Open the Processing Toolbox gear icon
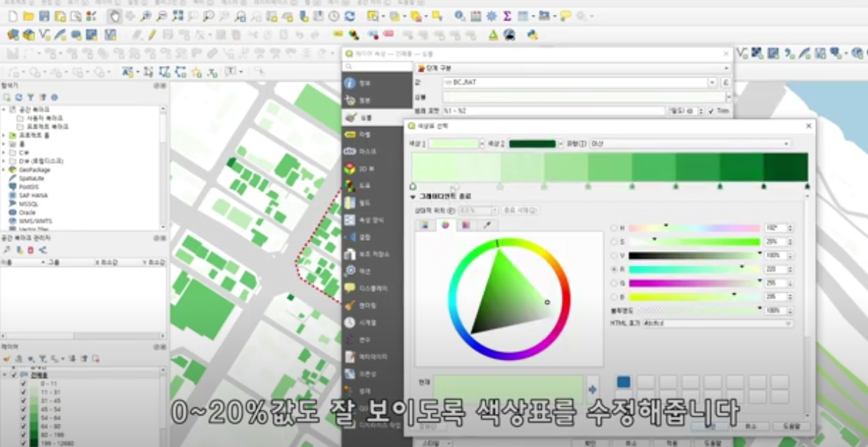Viewport: 868px width, 447px height. 491,15
